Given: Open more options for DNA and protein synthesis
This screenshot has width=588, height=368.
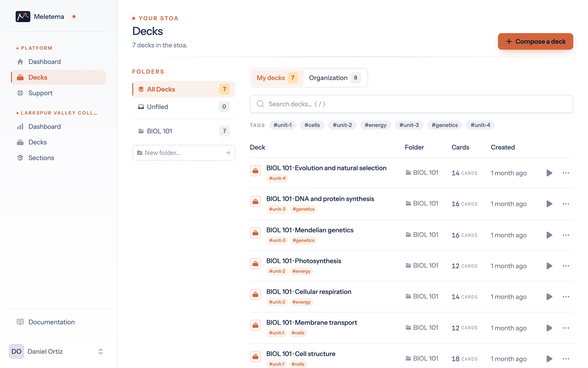Looking at the screenshot, I should coord(566,204).
